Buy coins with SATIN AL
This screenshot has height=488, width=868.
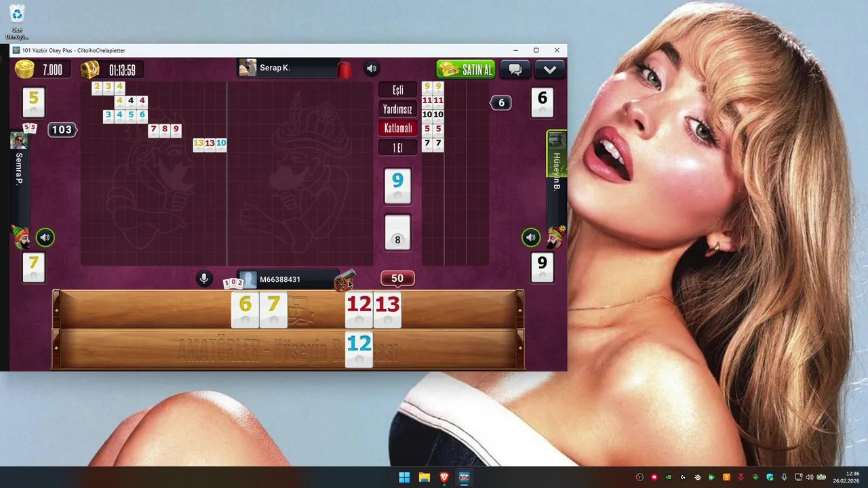pyautogui.click(x=466, y=69)
